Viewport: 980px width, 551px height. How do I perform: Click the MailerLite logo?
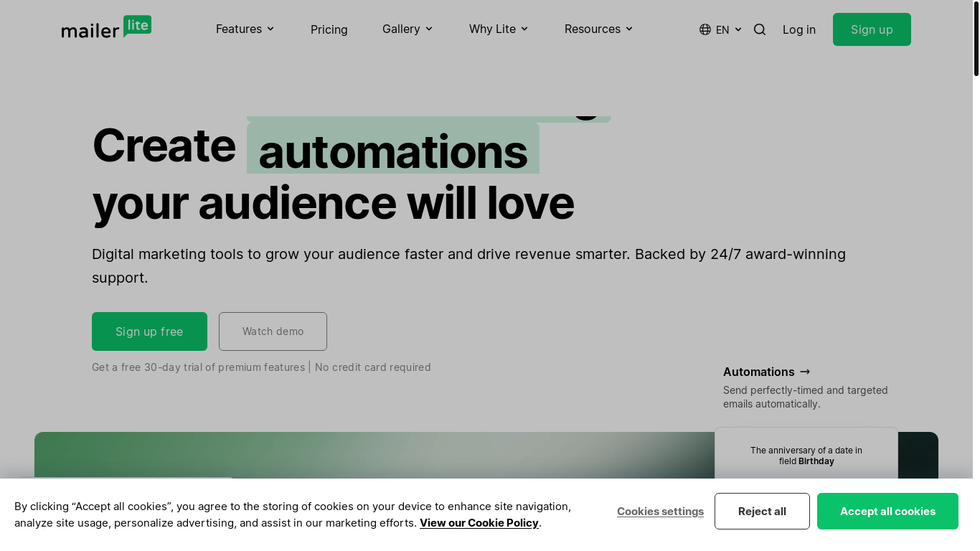pyautogui.click(x=106, y=27)
